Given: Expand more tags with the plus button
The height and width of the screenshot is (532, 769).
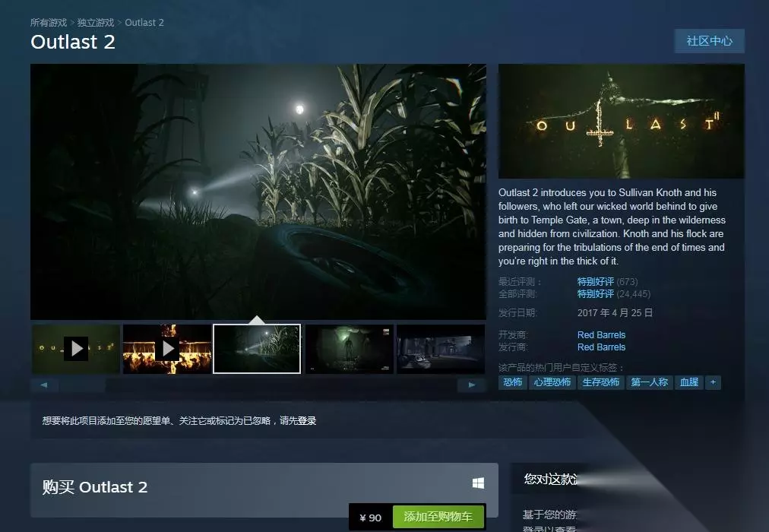Looking at the screenshot, I should pyautogui.click(x=713, y=382).
